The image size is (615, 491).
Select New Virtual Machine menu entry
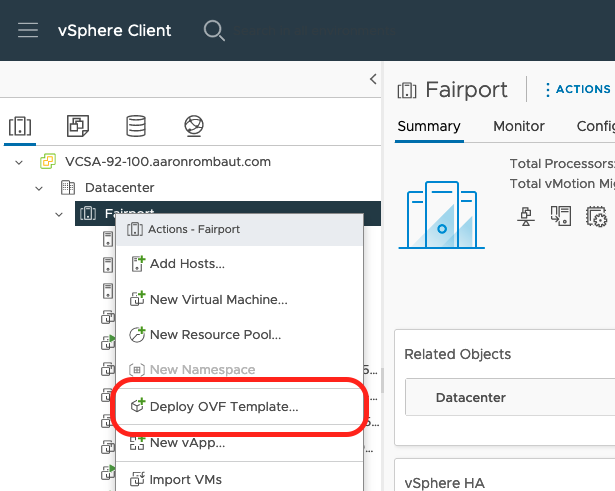[218, 299]
